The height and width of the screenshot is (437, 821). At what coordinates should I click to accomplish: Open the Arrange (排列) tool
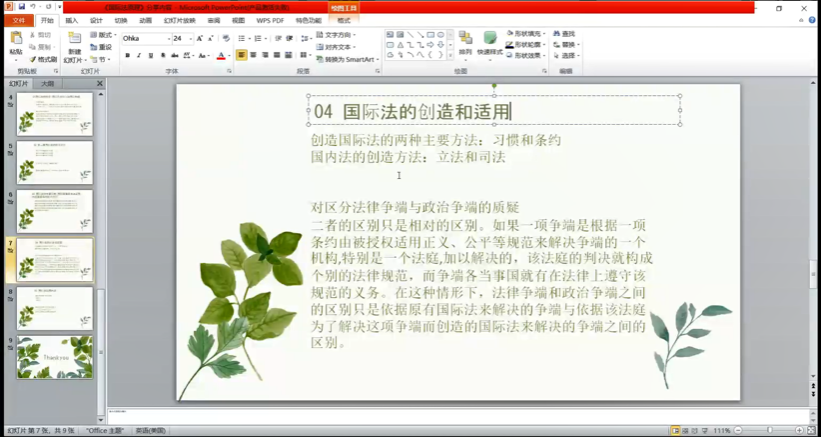coord(465,42)
